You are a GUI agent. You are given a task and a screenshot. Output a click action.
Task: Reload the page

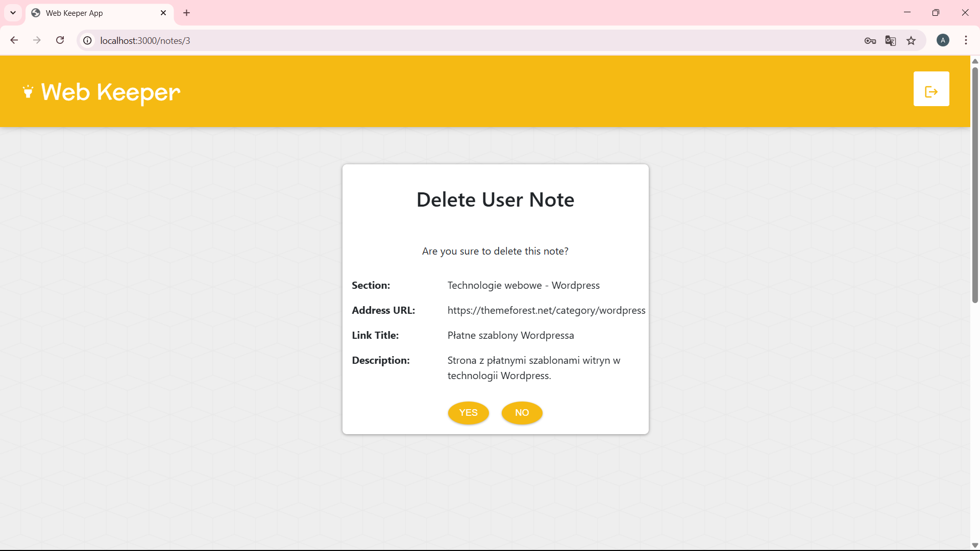tap(60, 40)
